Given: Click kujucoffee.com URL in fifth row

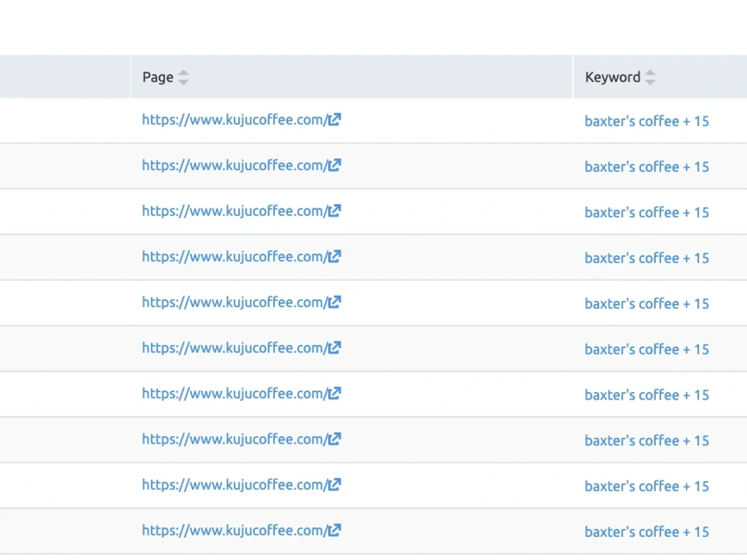Looking at the screenshot, I should [235, 303].
